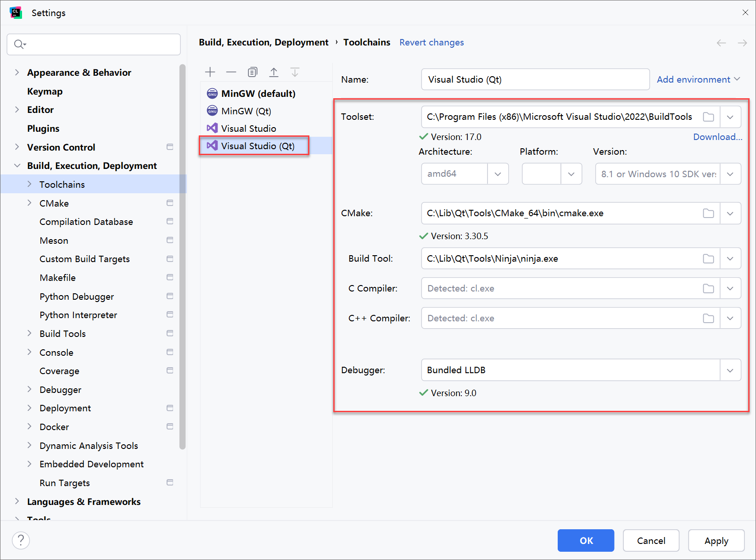Click the Cancel button
This screenshot has width=756, height=560.
(651, 540)
